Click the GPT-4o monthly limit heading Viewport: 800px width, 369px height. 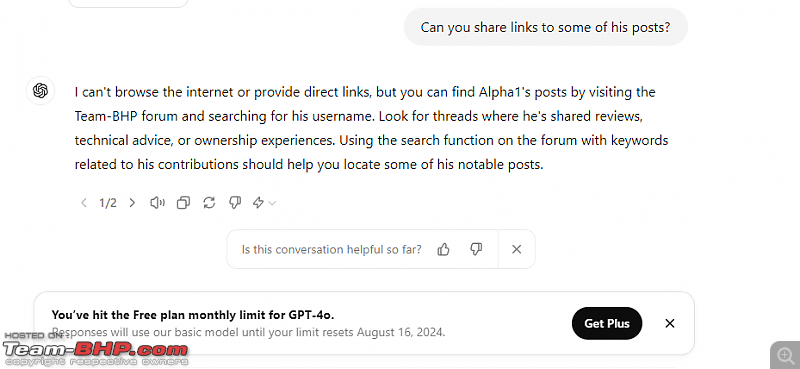point(193,314)
